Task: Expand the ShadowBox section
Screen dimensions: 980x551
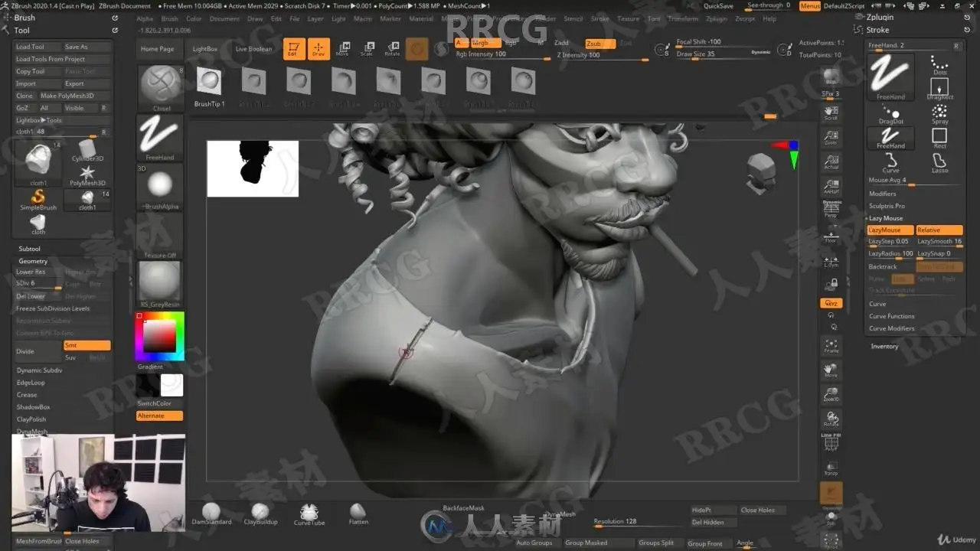Action: [33, 407]
